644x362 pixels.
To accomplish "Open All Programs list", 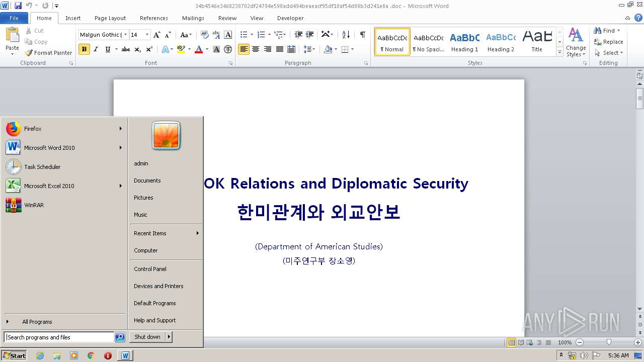I will (64, 322).
